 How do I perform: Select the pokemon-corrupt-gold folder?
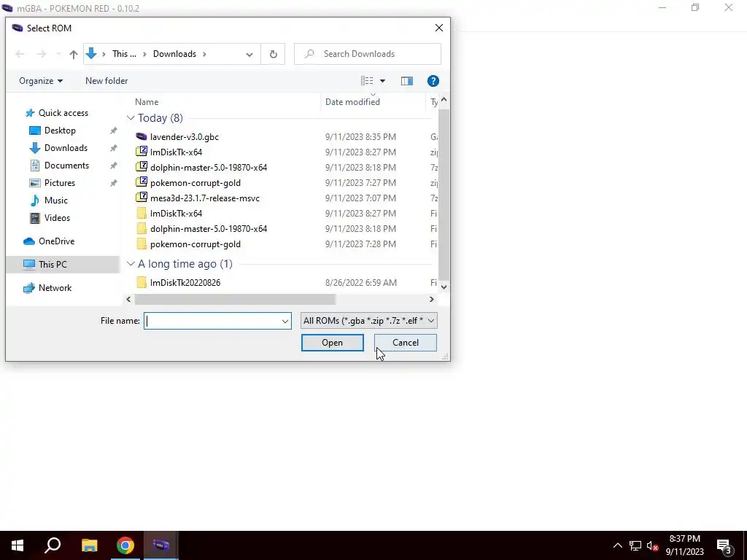196,244
